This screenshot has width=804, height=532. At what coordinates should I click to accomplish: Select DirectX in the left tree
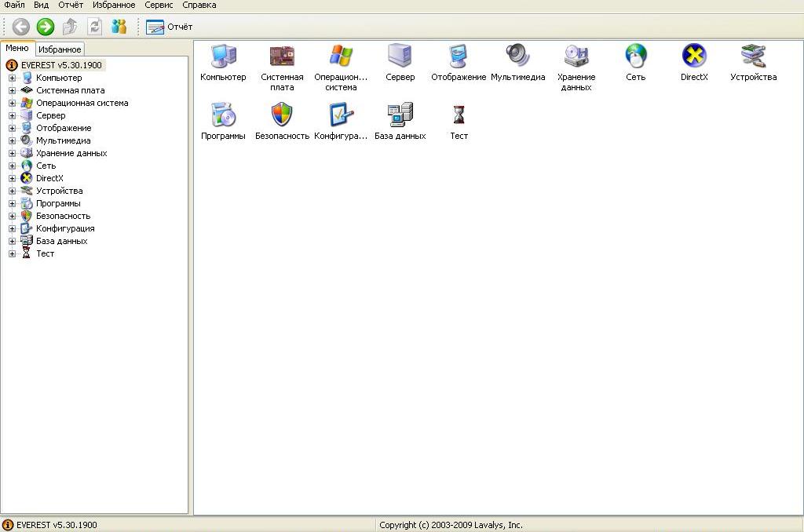49,178
